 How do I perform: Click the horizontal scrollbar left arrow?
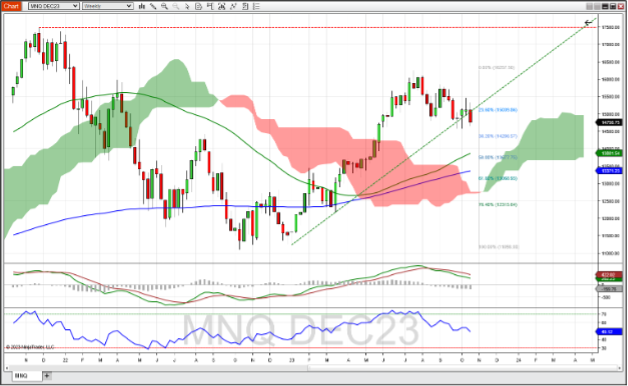(7, 367)
